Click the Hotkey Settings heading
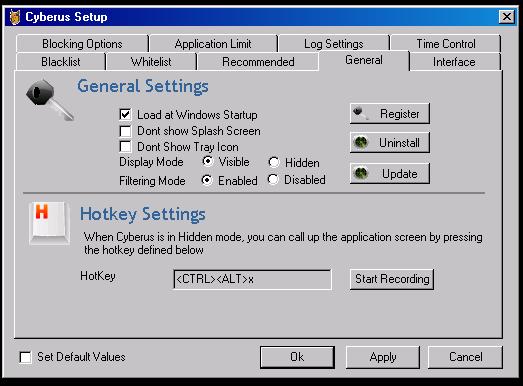This screenshot has height=386, width=523. point(143,214)
